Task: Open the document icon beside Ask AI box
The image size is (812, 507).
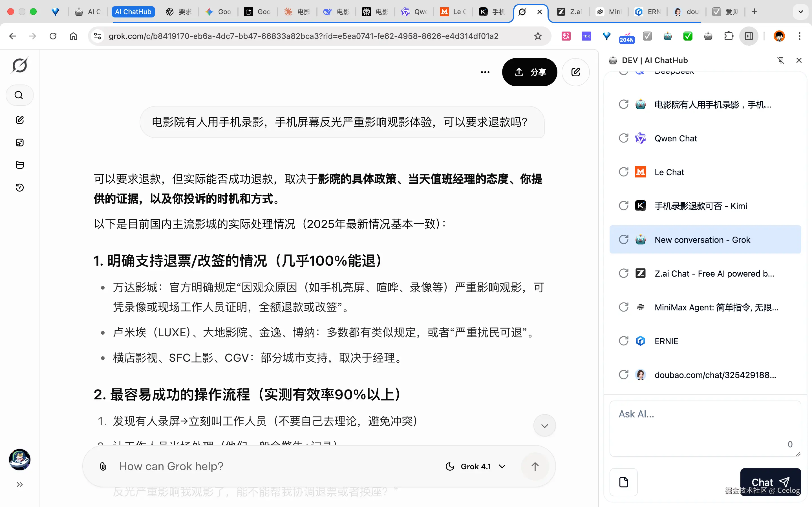Action: coord(623,482)
